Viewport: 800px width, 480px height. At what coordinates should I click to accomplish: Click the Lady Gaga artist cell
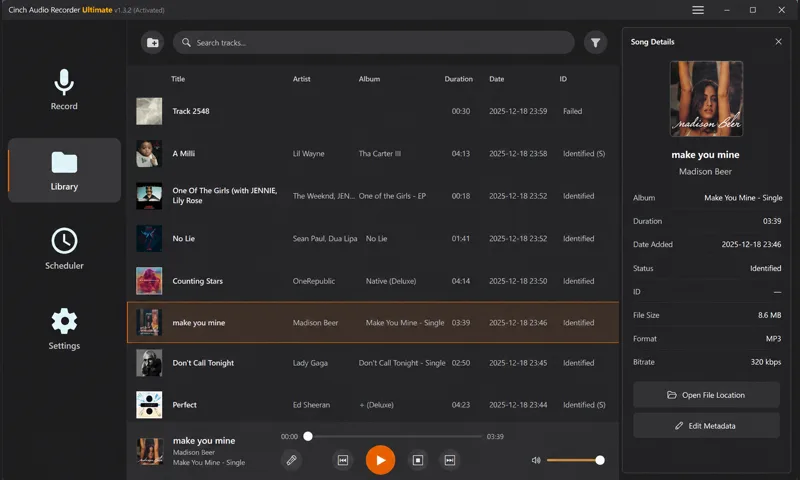310,363
